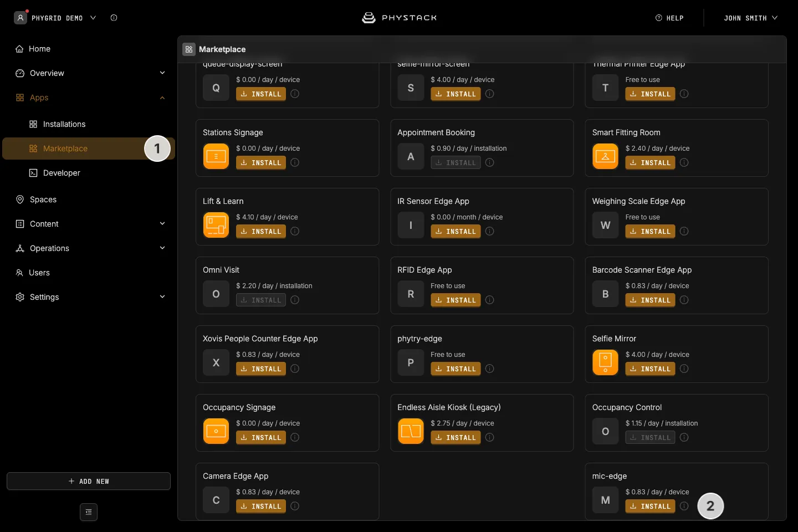Click the info icon beside PHYGRID DEMO
This screenshot has width=798, height=532.
(x=114, y=18)
